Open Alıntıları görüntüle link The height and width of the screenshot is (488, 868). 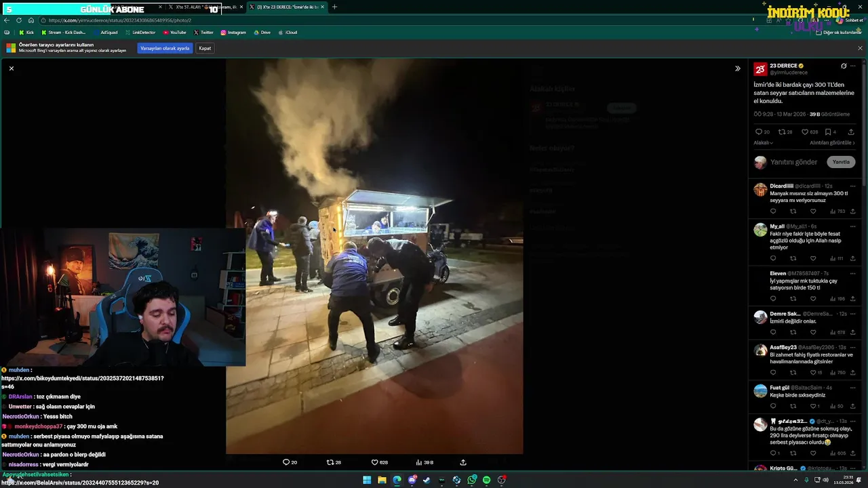[x=832, y=143]
